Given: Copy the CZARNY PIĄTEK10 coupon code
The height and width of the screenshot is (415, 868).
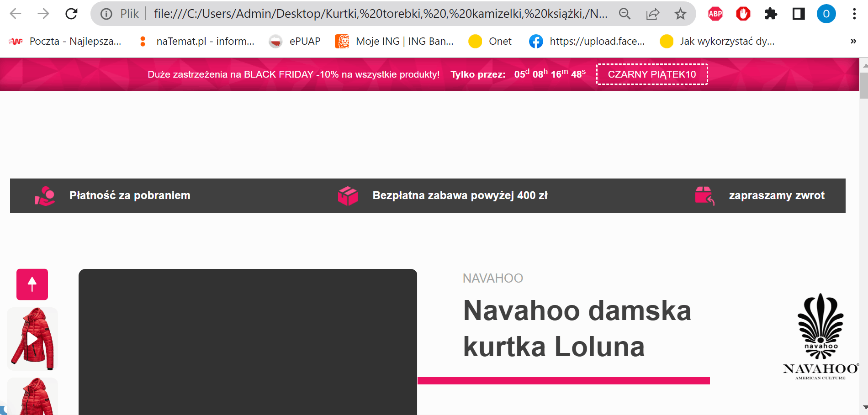Looking at the screenshot, I should (x=652, y=74).
